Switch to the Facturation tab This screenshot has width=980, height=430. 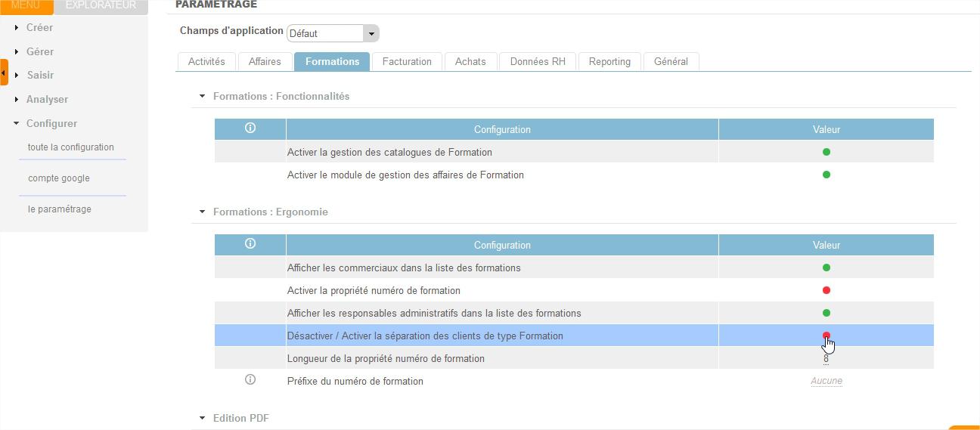(x=407, y=62)
